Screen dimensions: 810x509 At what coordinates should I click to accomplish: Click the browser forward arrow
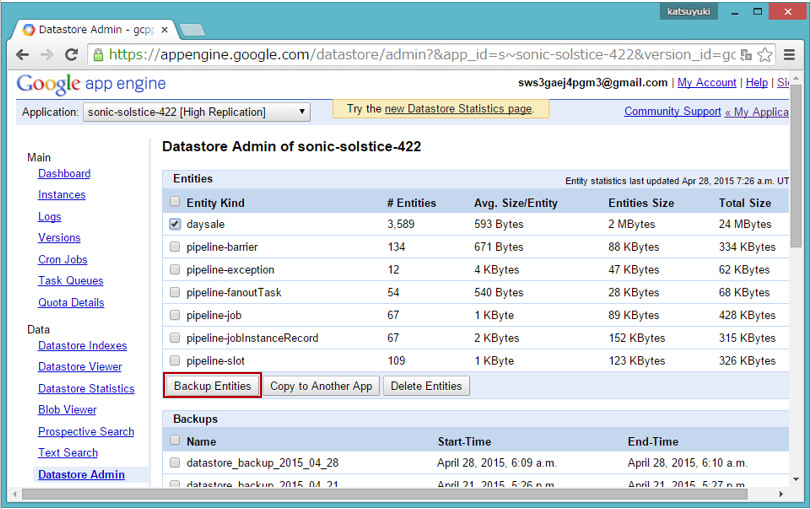pyautogui.click(x=47, y=54)
